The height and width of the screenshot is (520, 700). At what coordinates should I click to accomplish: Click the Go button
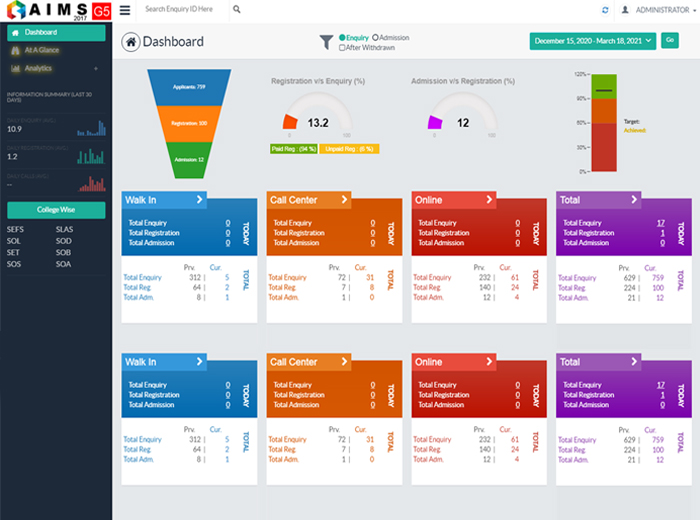click(670, 40)
